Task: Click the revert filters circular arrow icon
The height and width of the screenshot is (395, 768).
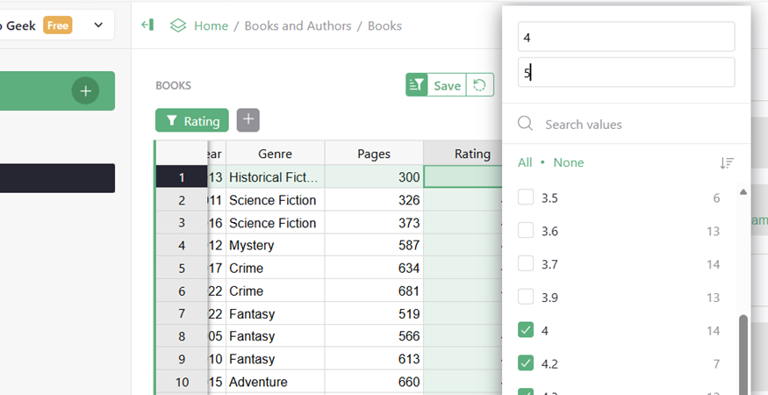Action: tap(480, 85)
